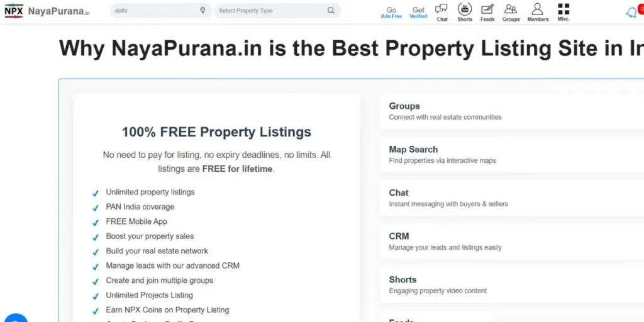Image resolution: width=644 pixels, height=322 pixels.
Task: Click 'Build your real estate network' item
Action: click(x=157, y=252)
